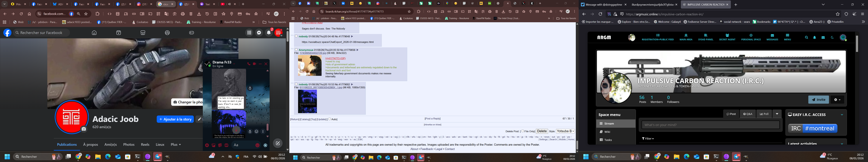Screen dimensions: 868x162
Task: Collapse the Latest activities panel
Action: [x=842, y=143]
